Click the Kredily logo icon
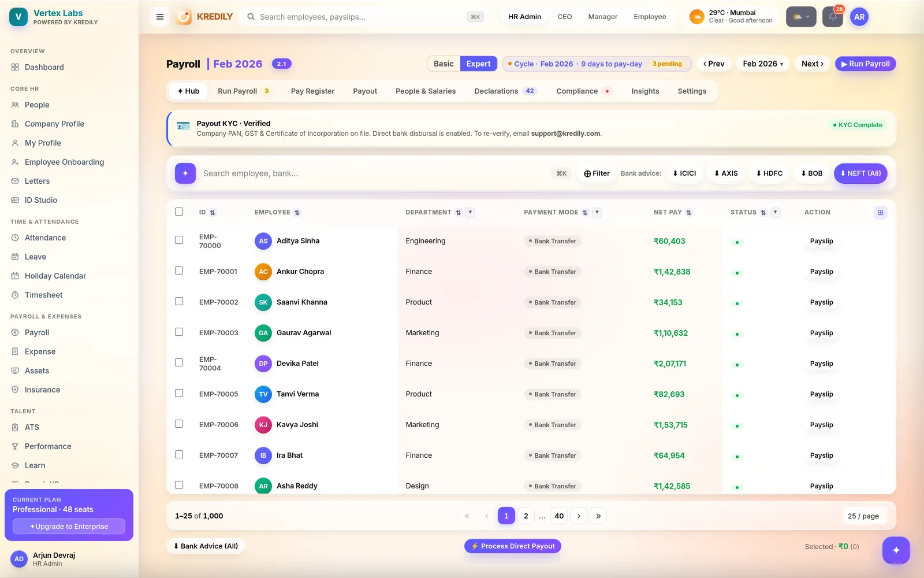The width and height of the screenshot is (924, 578). [x=184, y=17]
